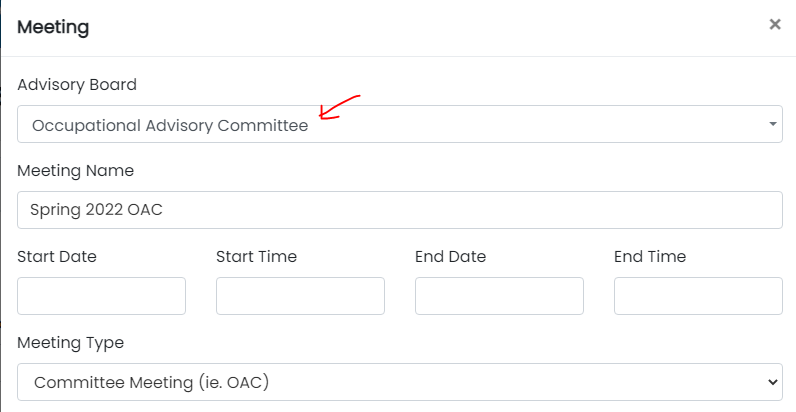The height and width of the screenshot is (412, 796).
Task: Click the Meeting Name field label
Action: [75, 171]
